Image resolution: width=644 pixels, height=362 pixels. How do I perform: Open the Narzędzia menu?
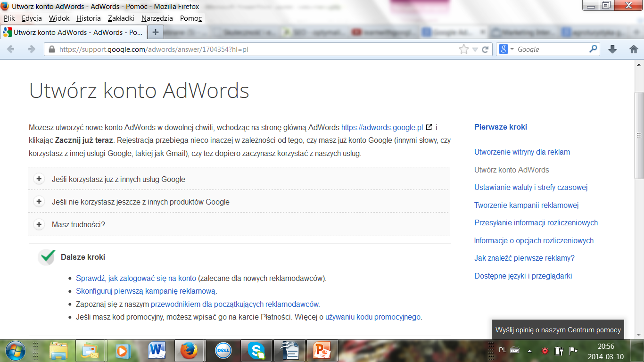pyautogui.click(x=157, y=18)
